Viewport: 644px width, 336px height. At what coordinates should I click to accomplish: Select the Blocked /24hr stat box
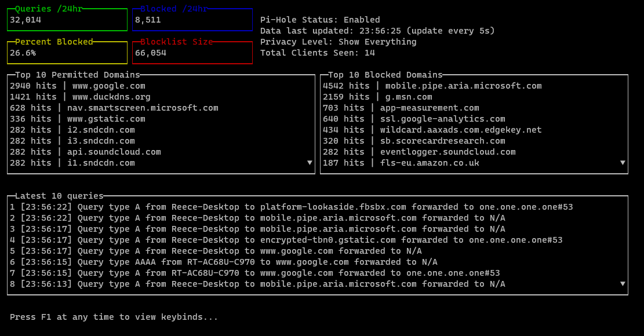(x=192, y=20)
